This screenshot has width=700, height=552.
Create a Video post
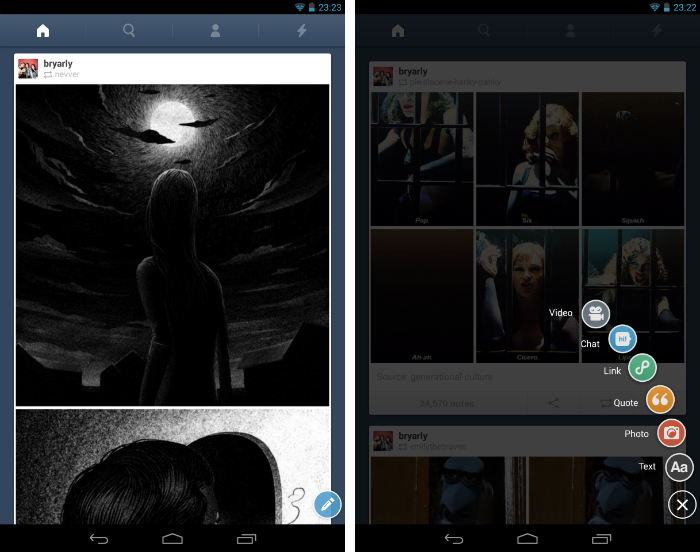pyautogui.click(x=596, y=314)
